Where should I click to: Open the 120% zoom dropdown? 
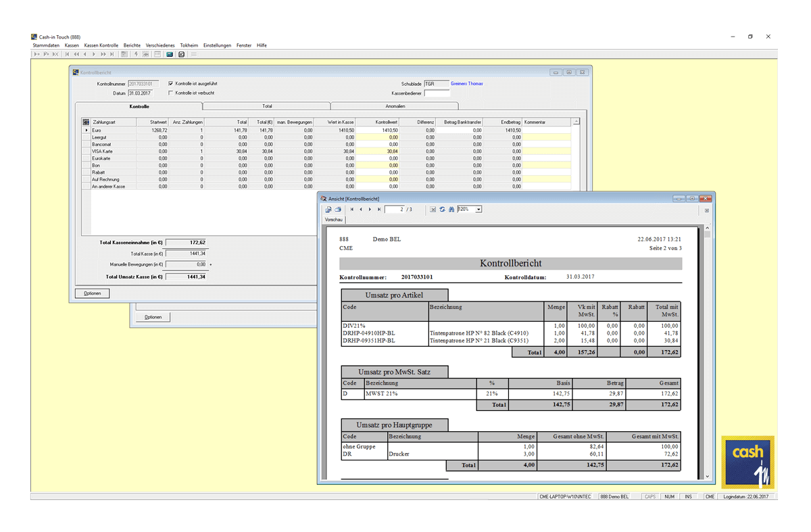[x=478, y=210]
